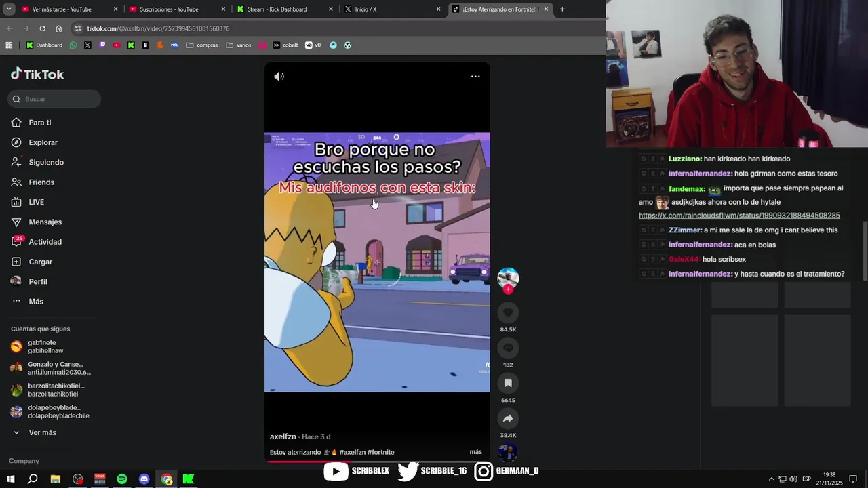The image size is (868, 488).
Task: Open the Twitch bookmark icon
Action: point(102,45)
